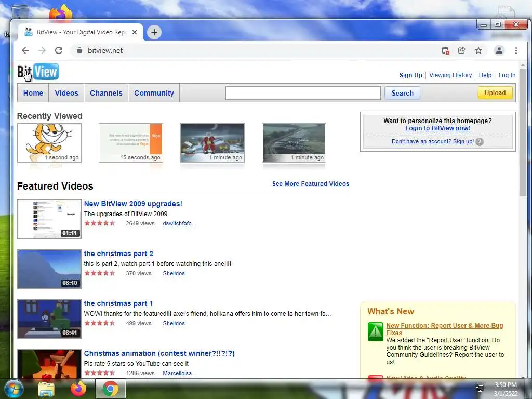Click the network icon in the system tray
Viewport: 532px width, 399px height.
tap(480, 389)
